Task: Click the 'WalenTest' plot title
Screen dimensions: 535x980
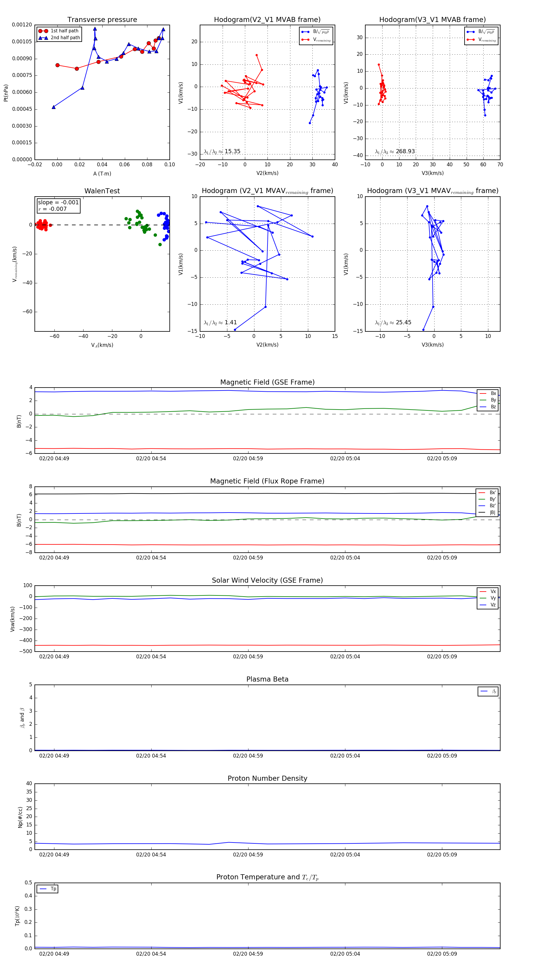Action: coord(102,191)
